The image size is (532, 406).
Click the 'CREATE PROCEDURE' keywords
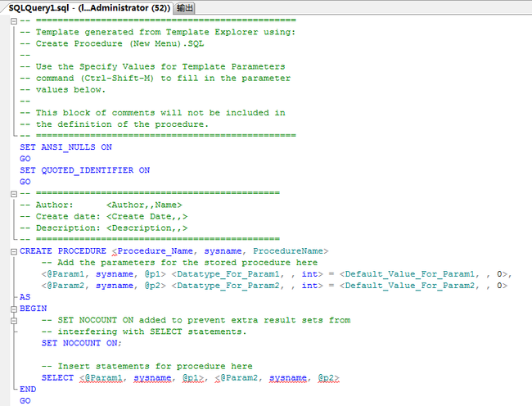pos(63,251)
